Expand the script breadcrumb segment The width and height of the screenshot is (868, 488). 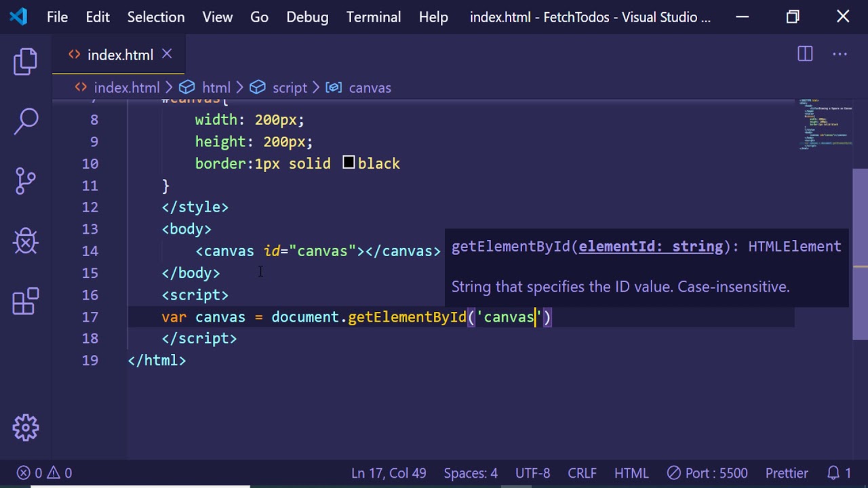[290, 87]
